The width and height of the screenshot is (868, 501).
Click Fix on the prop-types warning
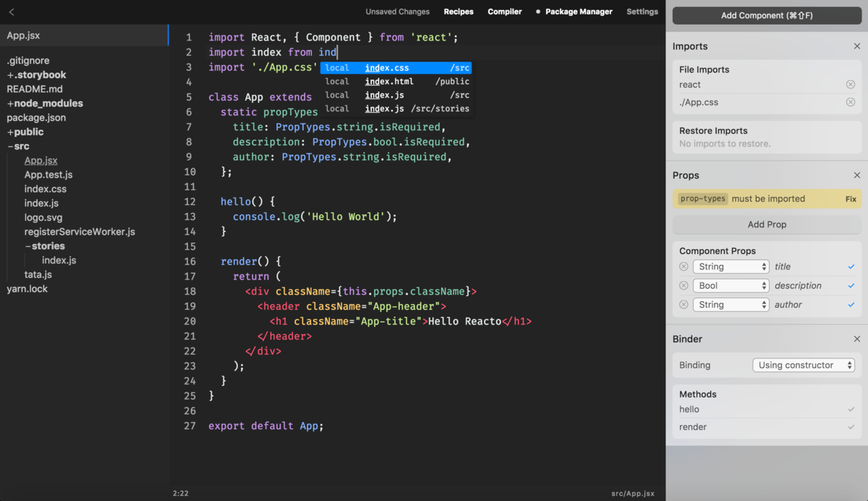point(851,198)
